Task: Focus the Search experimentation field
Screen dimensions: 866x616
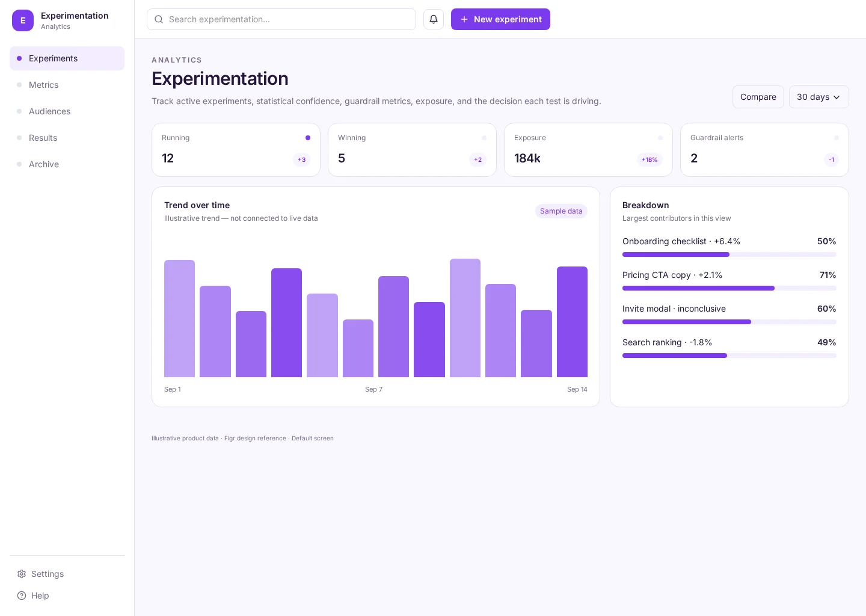Action: [281, 19]
